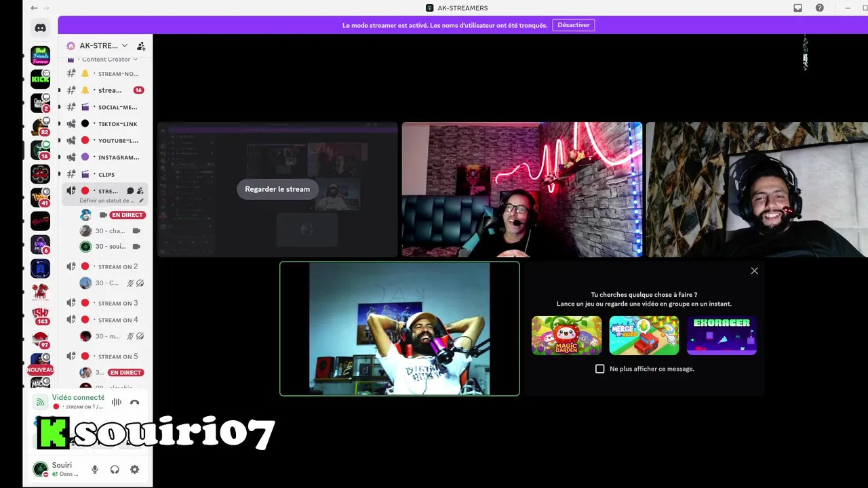Open server icon with 82 badge

40,127
